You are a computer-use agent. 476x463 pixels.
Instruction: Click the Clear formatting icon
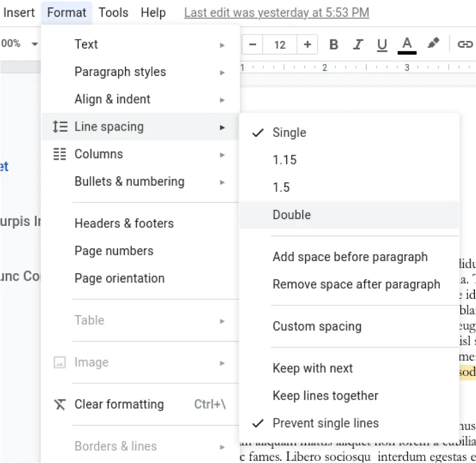tap(59, 404)
